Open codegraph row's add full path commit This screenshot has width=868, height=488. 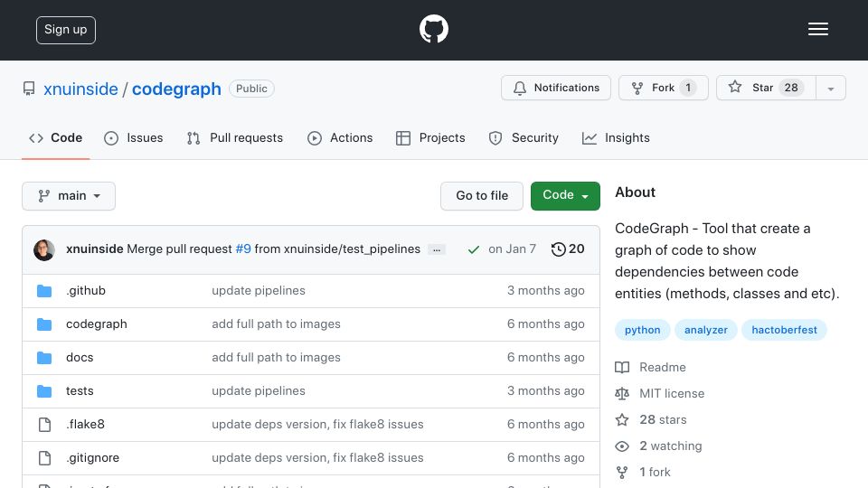[277, 324]
